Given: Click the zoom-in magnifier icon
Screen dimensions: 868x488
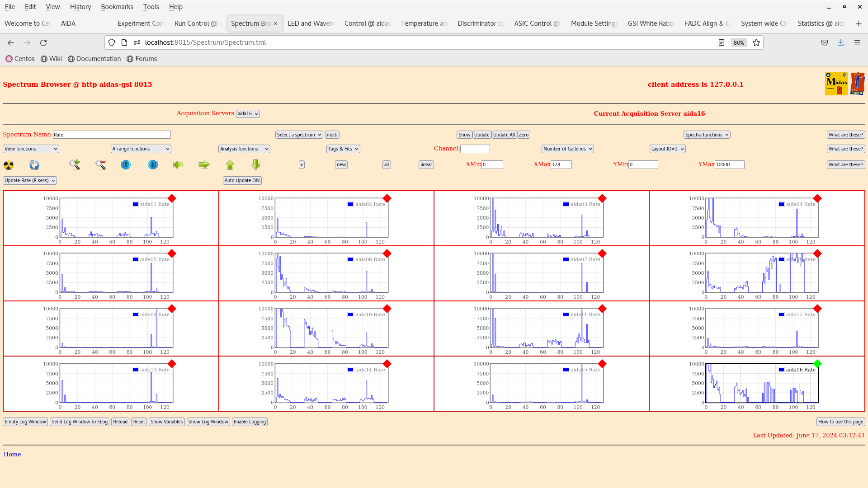Looking at the screenshot, I should 75,164.
